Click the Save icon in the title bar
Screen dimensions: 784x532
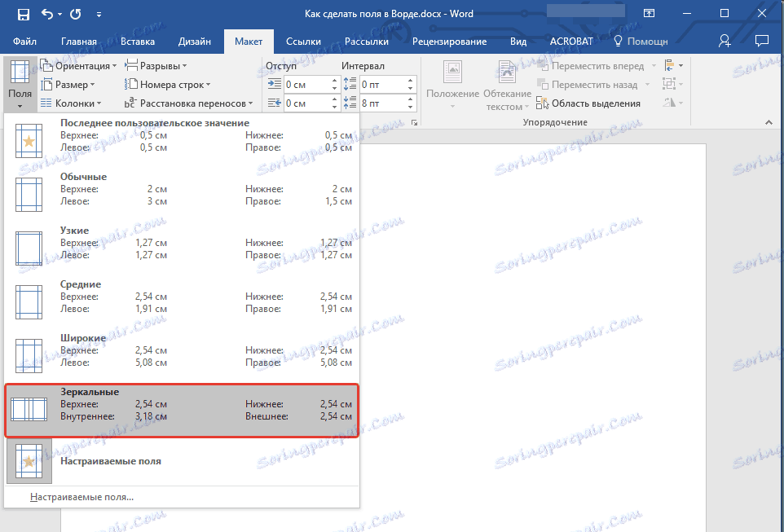pos(23,14)
